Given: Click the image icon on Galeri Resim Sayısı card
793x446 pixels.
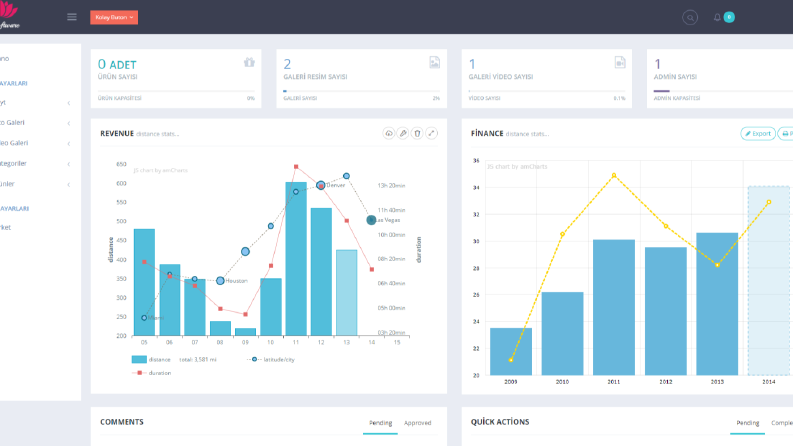Looking at the screenshot, I should pyautogui.click(x=434, y=62).
